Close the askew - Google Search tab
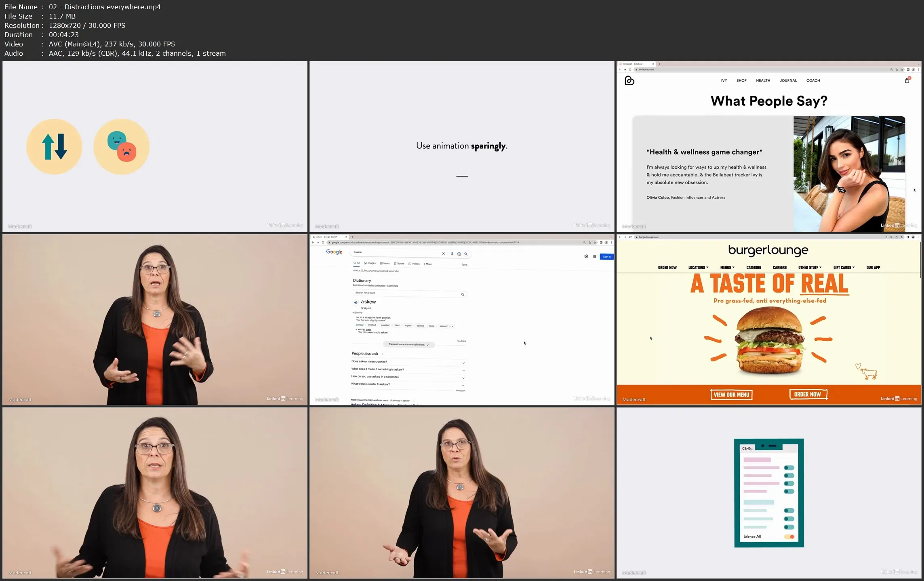This screenshot has width=924, height=581. (x=346, y=237)
